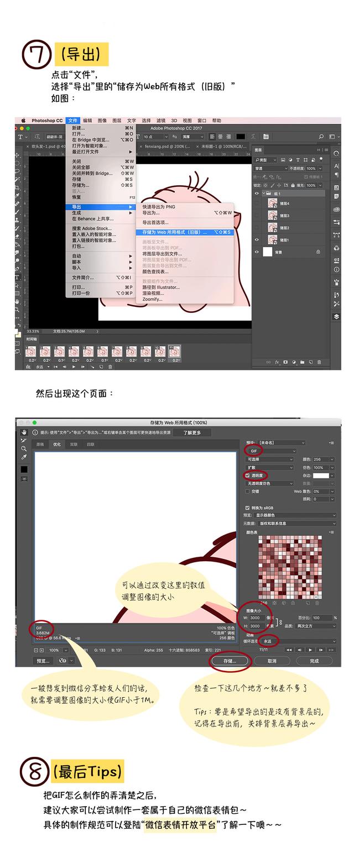Select timeline frame 11 thumbnail

(x=175, y=351)
